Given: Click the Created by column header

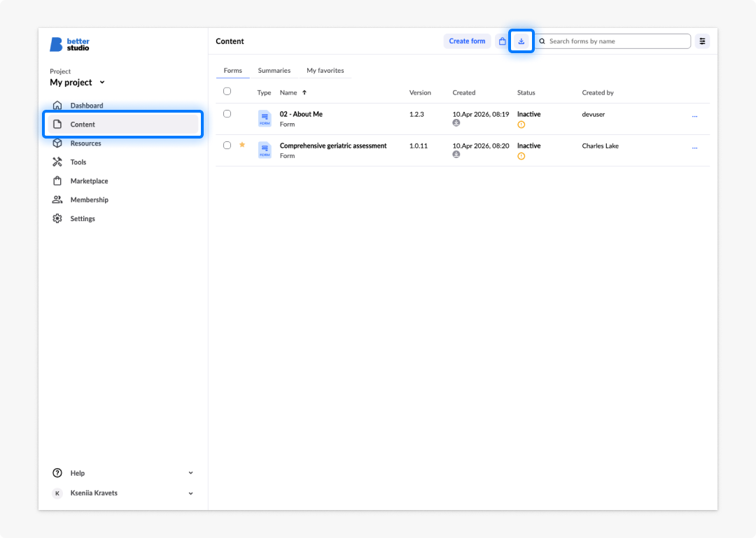Looking at the screenshot, I should [598, 92].
